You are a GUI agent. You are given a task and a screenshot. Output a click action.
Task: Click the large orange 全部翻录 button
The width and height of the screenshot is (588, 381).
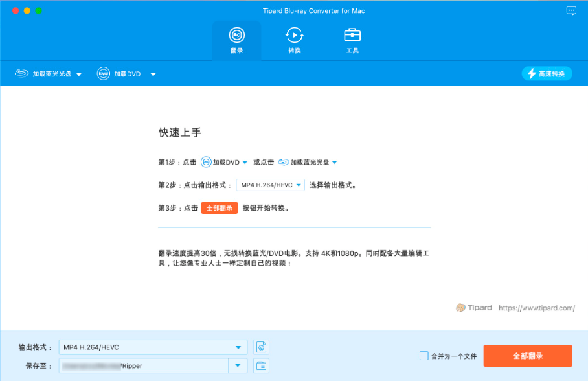pos(528,356)
